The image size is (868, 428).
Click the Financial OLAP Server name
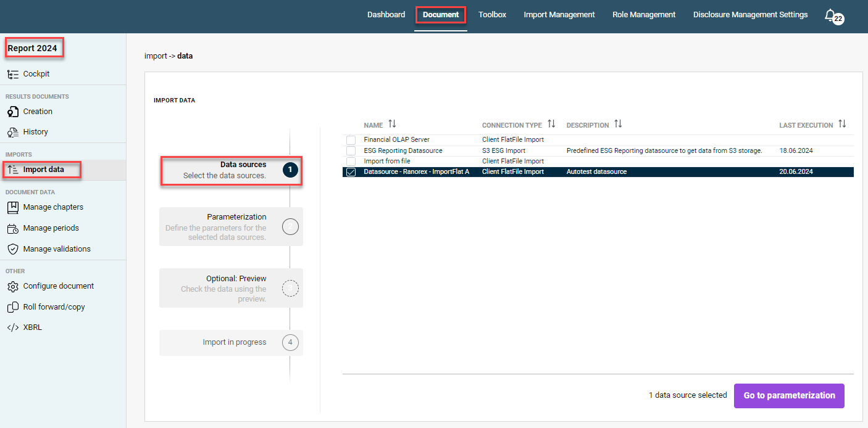coord(396,140)
